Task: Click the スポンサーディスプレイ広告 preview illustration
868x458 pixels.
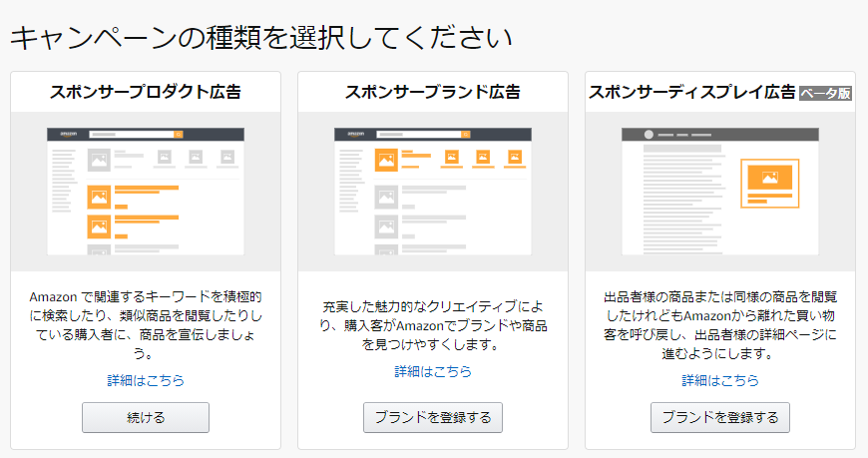Action: (x=720, y=192)
